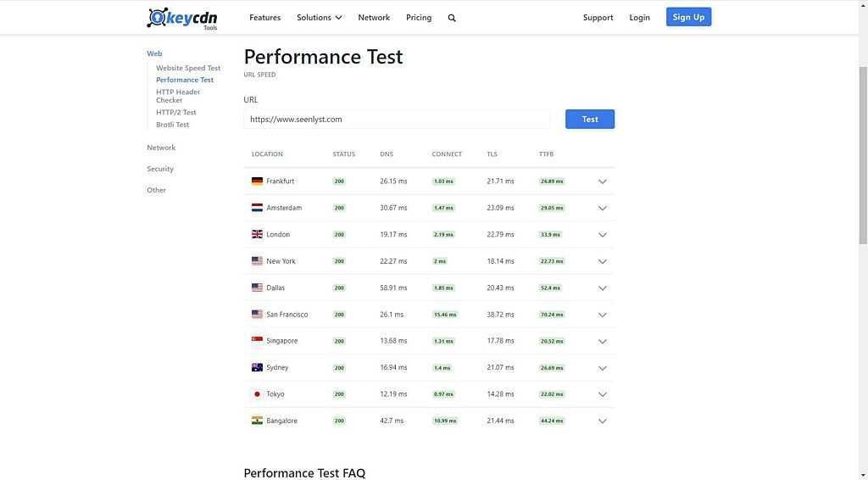Viewport: 868px width, 480px height.
Task: Click the 10.99 ms connect badge
Action: [x=445, y=421]
